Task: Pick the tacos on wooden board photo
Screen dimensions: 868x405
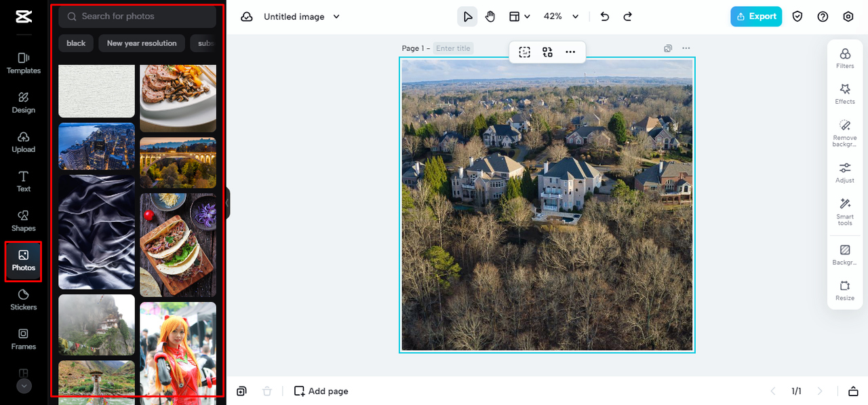Action: [x=178, y=245]
